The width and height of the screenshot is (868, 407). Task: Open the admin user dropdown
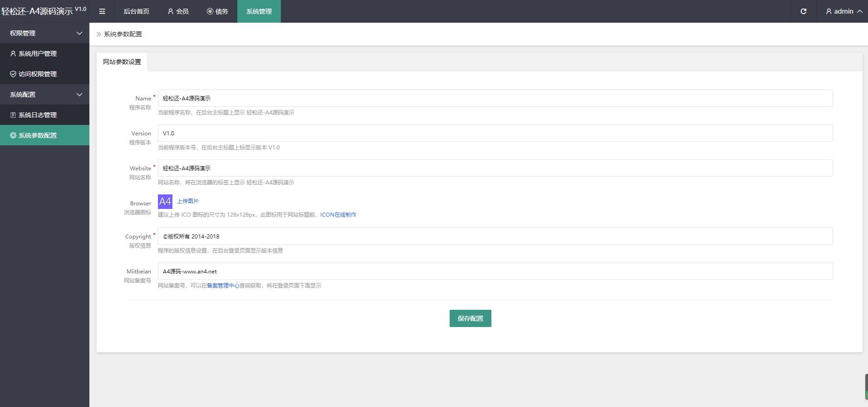(x=843, y=11)
